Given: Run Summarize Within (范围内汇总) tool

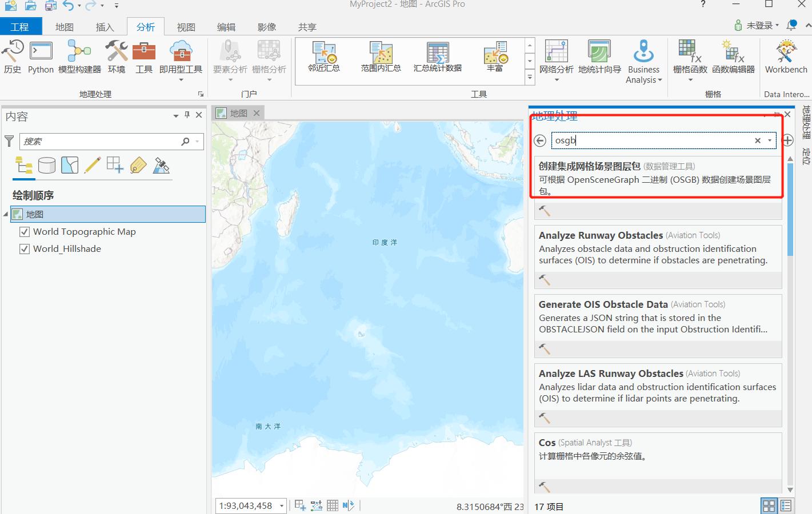Looking at the screenshot, I should (381, 57).
